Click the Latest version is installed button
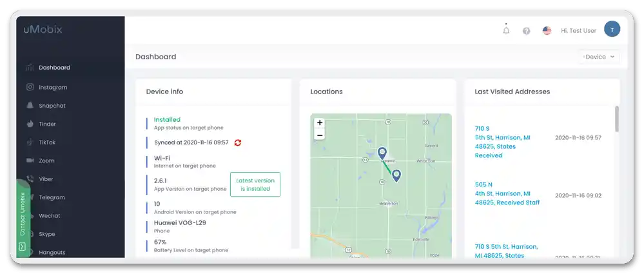644x274 pixels. [x=255, y=184]
